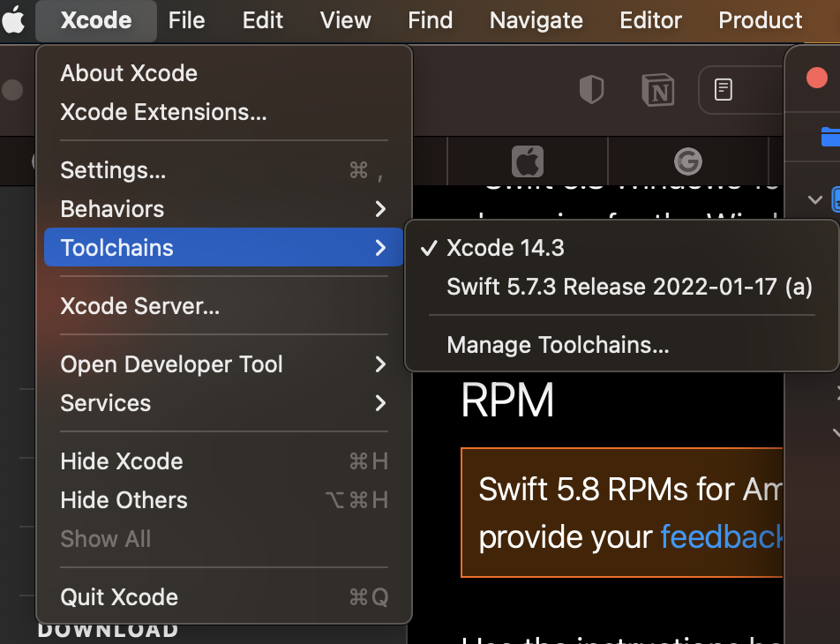
Task: Open the Apple favicon browser tab
Action: click(528, 161)
